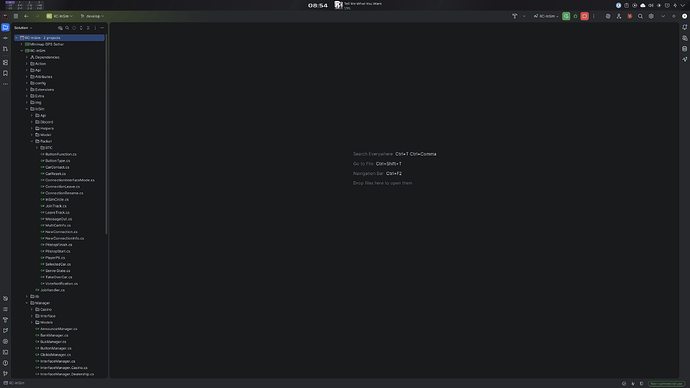Open the Commit tool window icon

click(x=5, y=38)
